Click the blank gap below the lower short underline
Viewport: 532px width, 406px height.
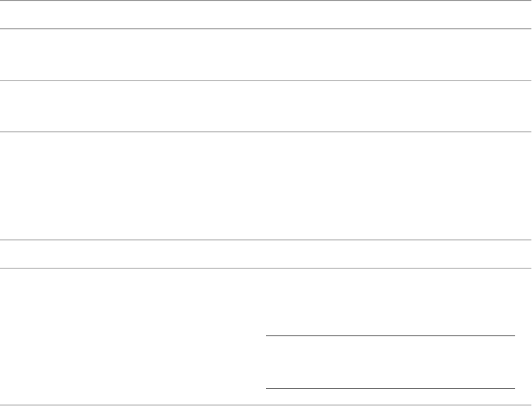pyautogui.click(x=390, y=397)
